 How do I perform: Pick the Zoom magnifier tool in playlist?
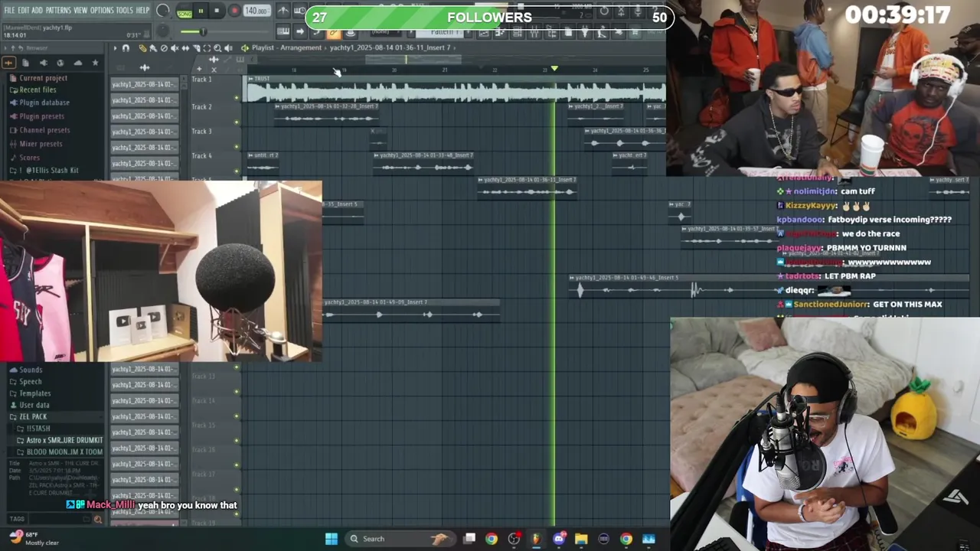(217, 48)
